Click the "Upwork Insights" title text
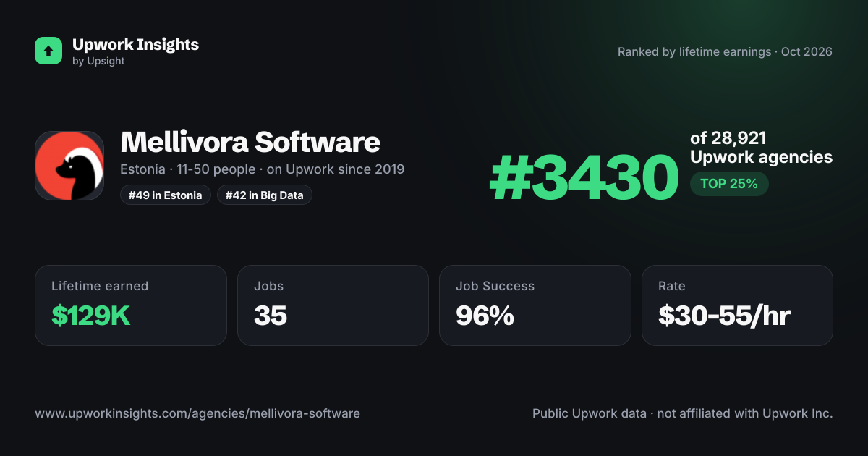The height and width of the screenshot is (456, 868). pyautogui.click(x=135, y=44)
